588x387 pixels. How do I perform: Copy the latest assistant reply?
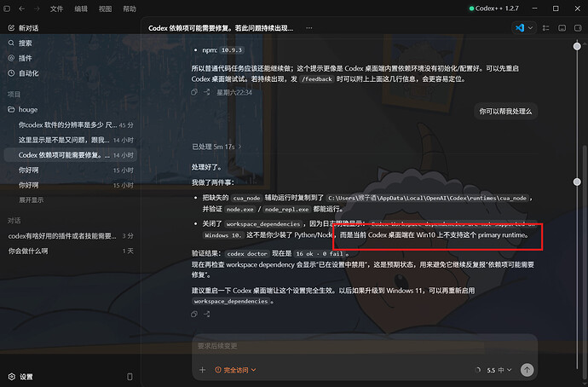pos(194,315)
